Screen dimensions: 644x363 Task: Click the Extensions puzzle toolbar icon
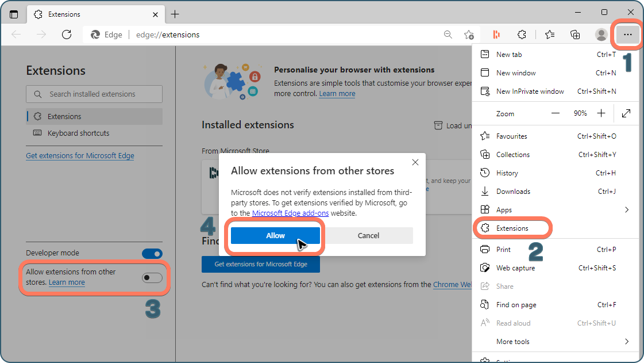[x=522, y=35]
